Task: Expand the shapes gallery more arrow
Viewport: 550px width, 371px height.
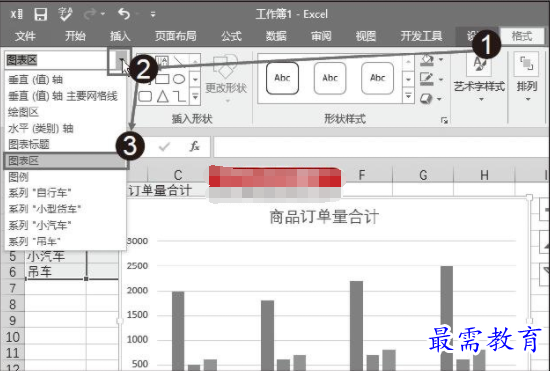Action: (x=195, y=96)
